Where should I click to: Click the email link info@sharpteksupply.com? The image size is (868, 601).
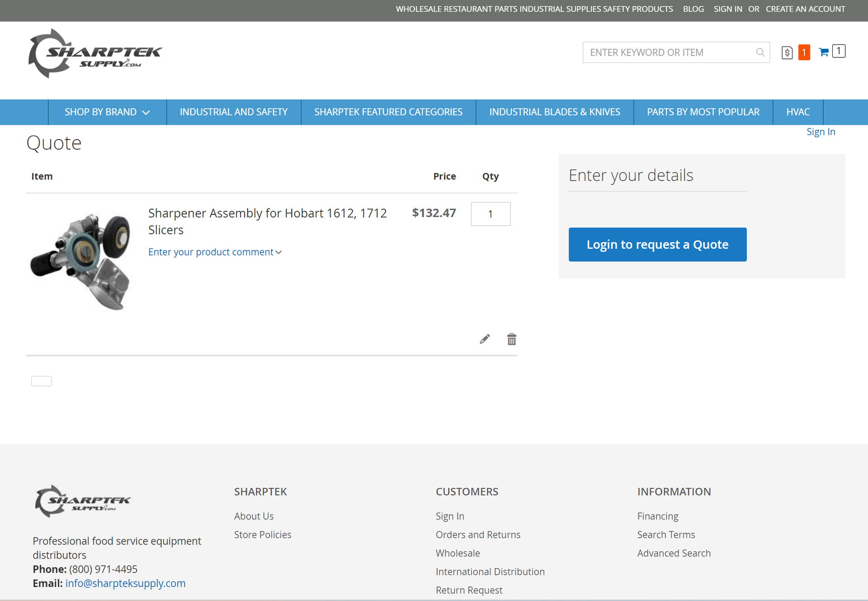point(125,583)
